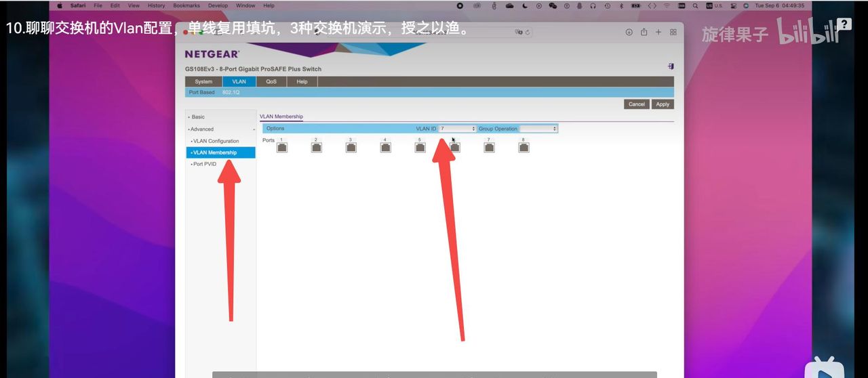
Task: Open the Help tab in Netgear page
Action: click(302, 81)
